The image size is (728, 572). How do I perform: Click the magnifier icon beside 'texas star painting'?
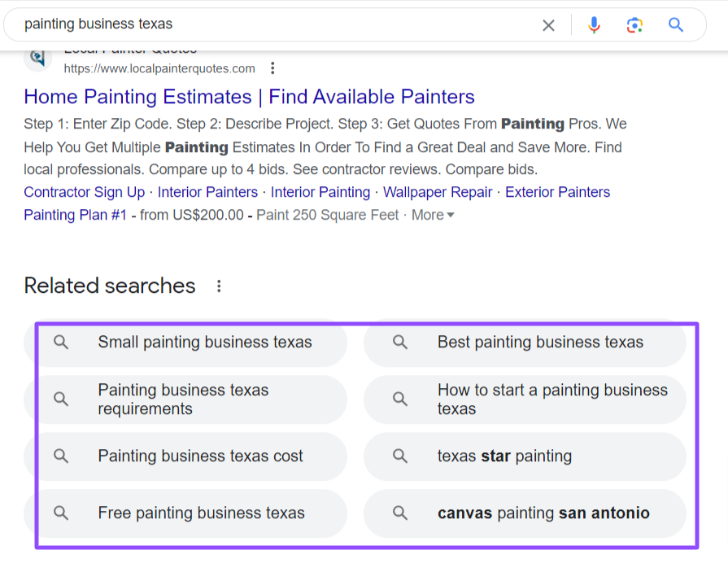click(x=399, y=456)
